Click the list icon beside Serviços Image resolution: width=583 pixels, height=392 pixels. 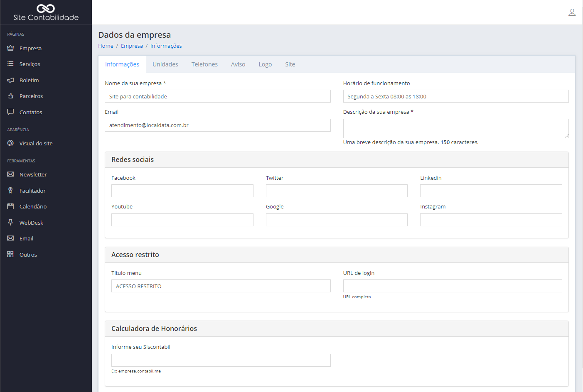click(10, 64)
